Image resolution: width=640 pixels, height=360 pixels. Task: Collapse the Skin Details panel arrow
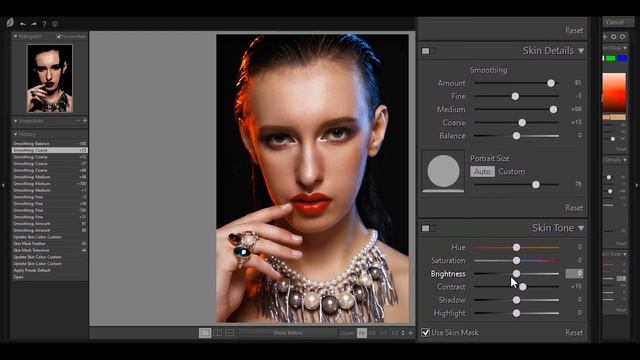[581, 51]
